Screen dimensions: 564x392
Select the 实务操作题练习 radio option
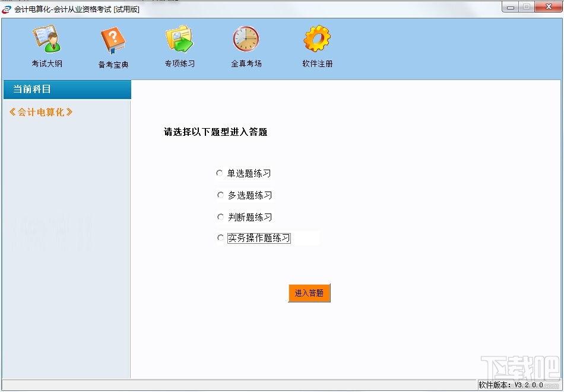pos(220,237)
